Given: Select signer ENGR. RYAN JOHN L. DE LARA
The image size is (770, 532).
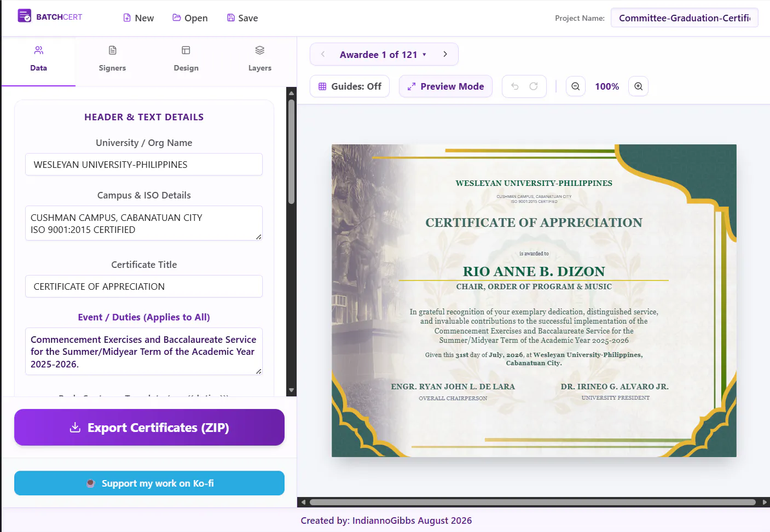Looking at the screenshot, I should pyautogui.click(x=453, y=387).
